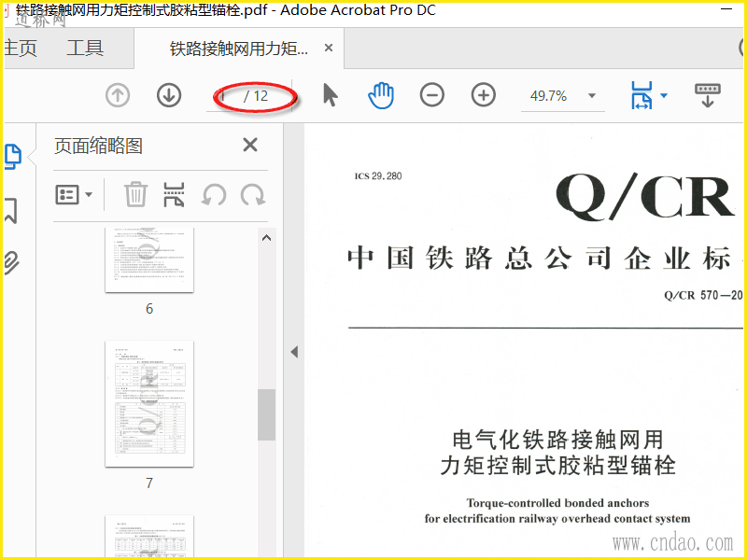Viewport: 747px width, 560px height.
Task: Click the 页面缩略图 panel title
Action: pyautogui.click(x=98, y=146)
